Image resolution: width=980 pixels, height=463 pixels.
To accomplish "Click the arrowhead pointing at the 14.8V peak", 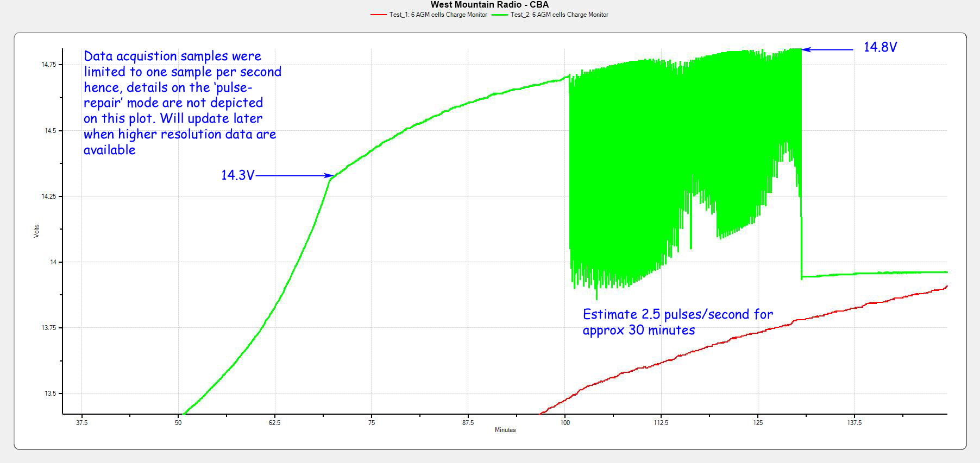I will click(806, 49).
